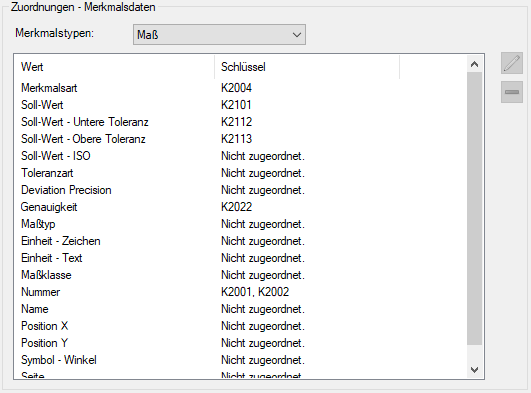The height and width of the screenshot is (393, 531).
Task: Select the Soll-Wert - Untere Toleranz row
Action: point(240,122)
